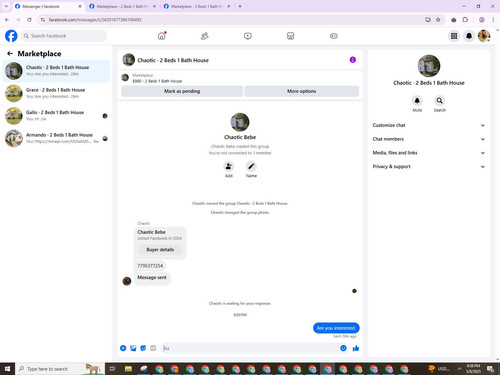Open Chrome profile avatar in toolbar

coord(482,20)
